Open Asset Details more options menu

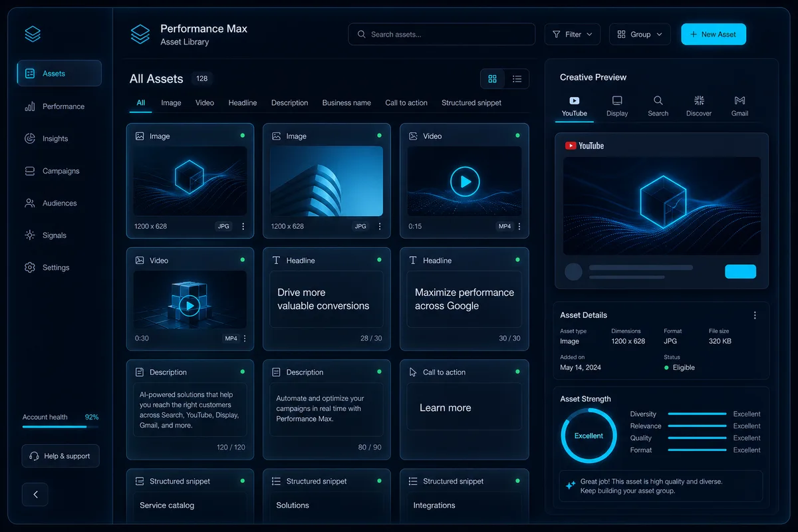point(755,315)
